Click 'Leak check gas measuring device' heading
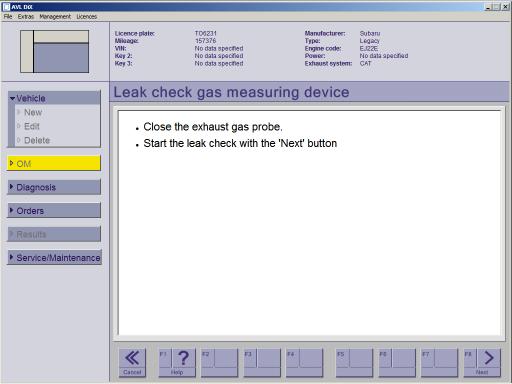Screen dimensions: 512x384 [x=231, y=92]
